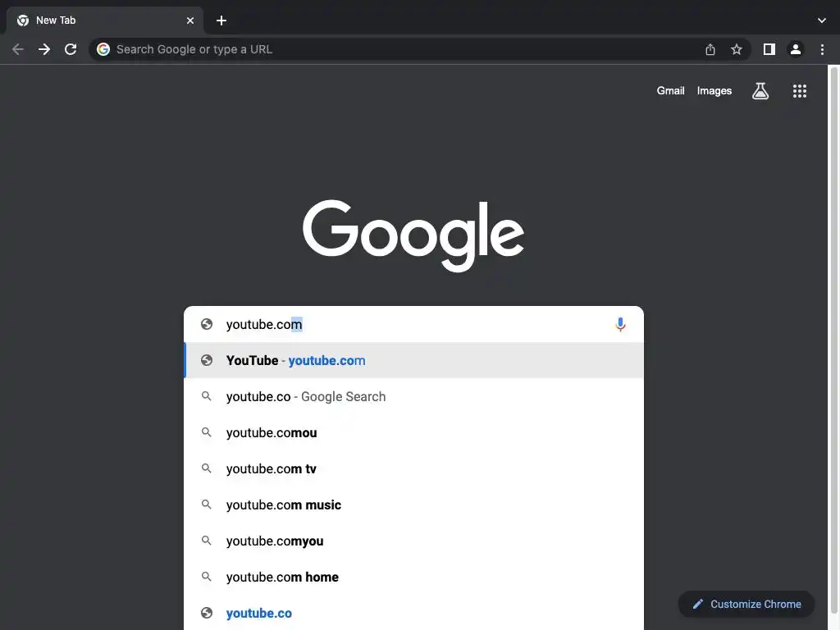Click magnifier icon beside youtube.com tv
Screen dimensions: 840x630
pos(206,468)
